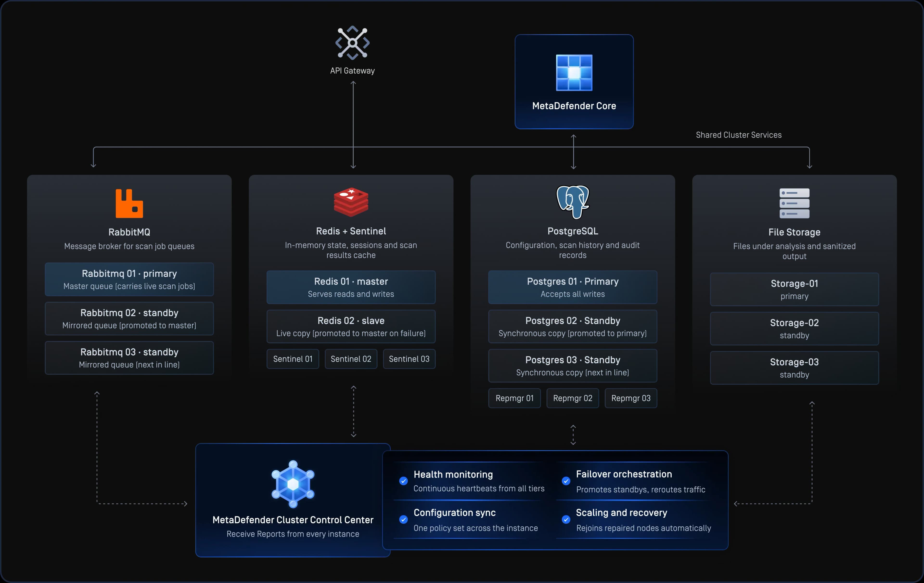Click 'Configuration, scan history and audit records' text

[572, 250]
